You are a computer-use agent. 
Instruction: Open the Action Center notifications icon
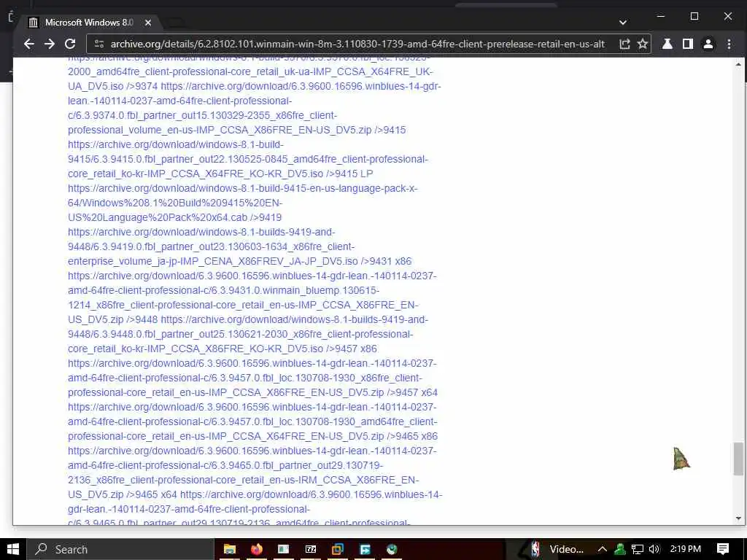tap(723, 549)
